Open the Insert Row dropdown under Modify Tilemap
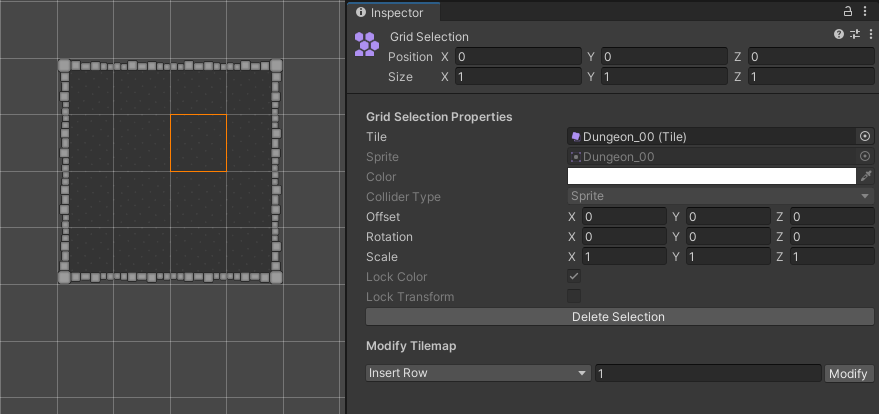This screenshot has width=879, height=414. tap(477, 373)
